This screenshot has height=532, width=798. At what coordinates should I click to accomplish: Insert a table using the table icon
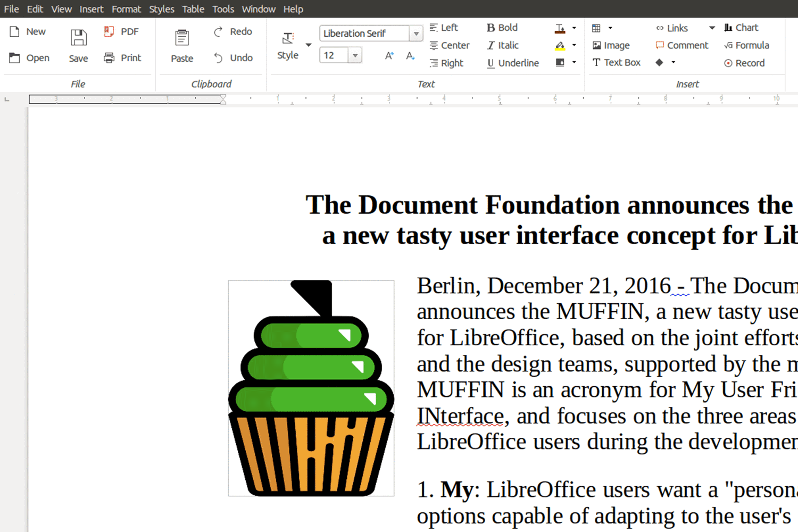click(596, 28)
